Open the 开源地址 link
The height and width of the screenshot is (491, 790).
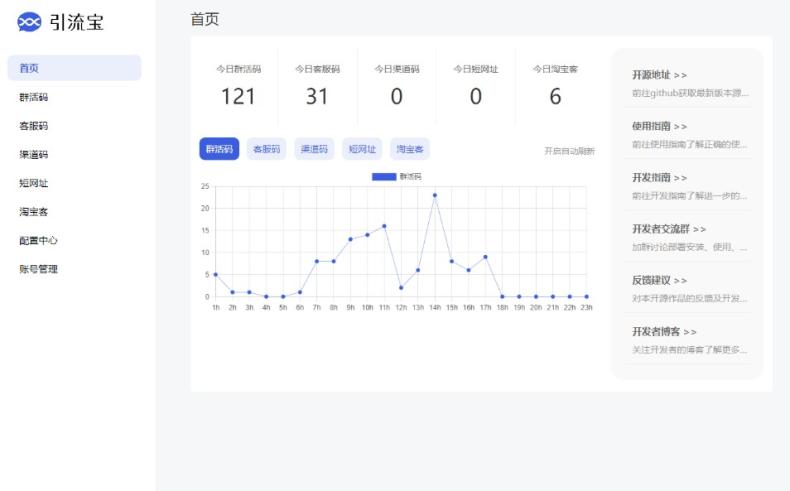click(x=660, y=75)
